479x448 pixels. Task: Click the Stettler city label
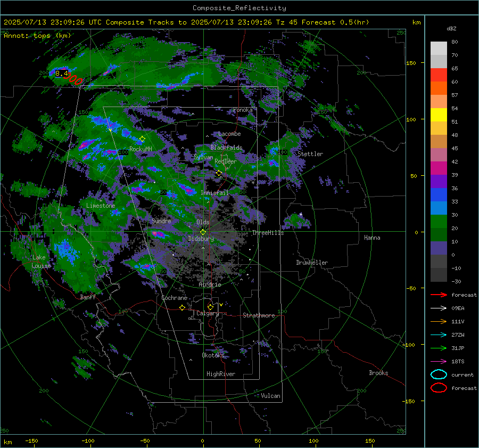(310, 154)
